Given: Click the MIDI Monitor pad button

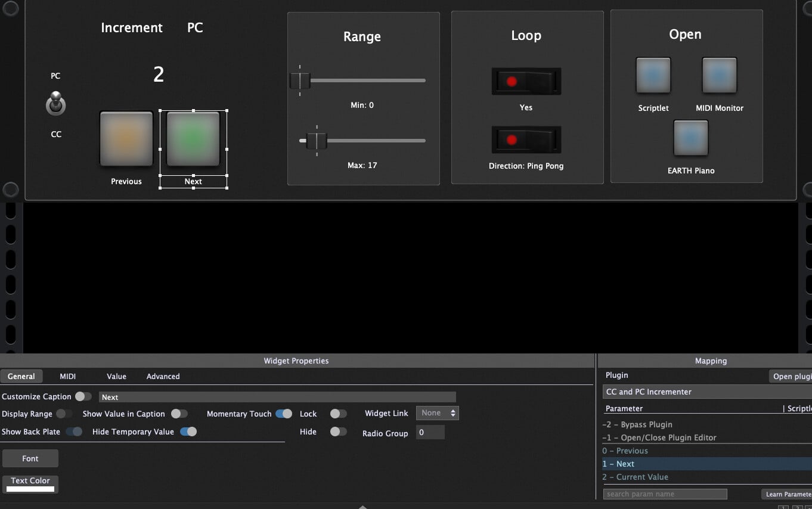Looking at the screenshot, I should tap(719, 76).
